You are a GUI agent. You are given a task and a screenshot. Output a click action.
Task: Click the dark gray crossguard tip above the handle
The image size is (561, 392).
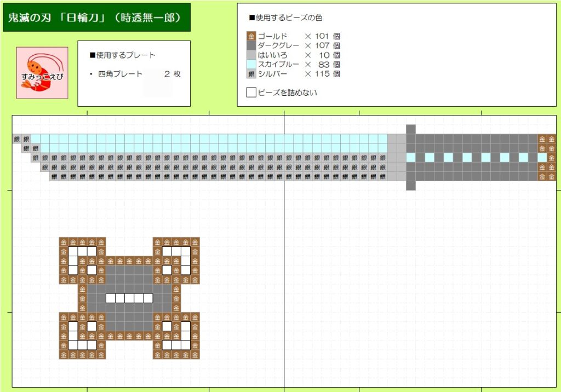411,129
